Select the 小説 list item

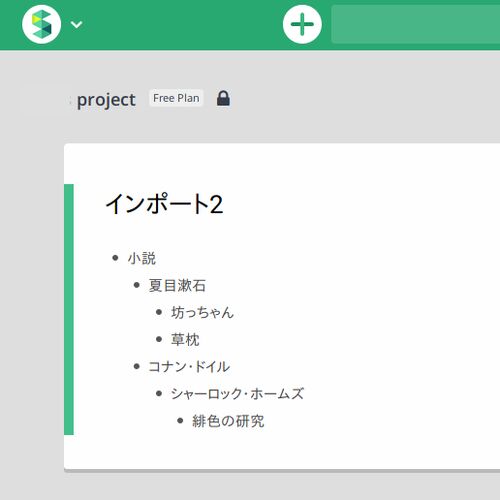click(142, 258)
